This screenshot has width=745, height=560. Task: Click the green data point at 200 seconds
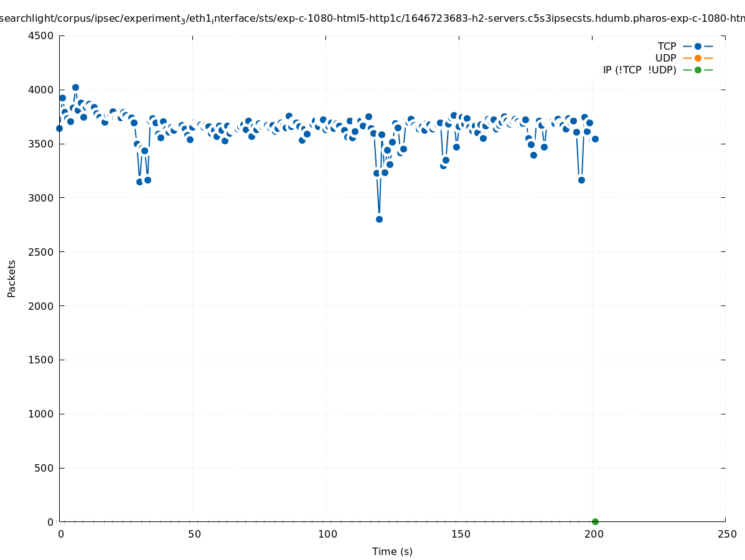click(x=595, y=521)
